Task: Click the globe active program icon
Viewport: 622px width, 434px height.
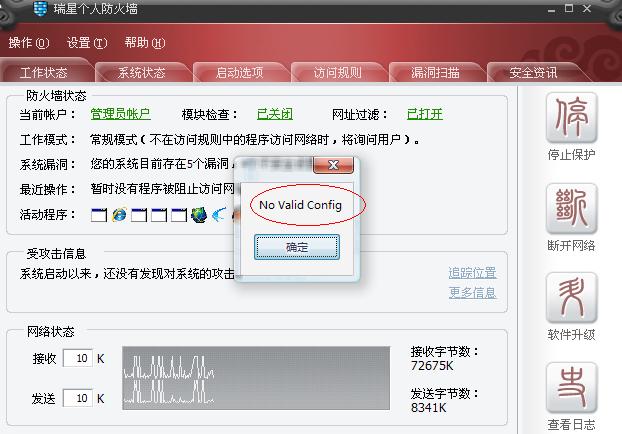Action: point(199,215)
